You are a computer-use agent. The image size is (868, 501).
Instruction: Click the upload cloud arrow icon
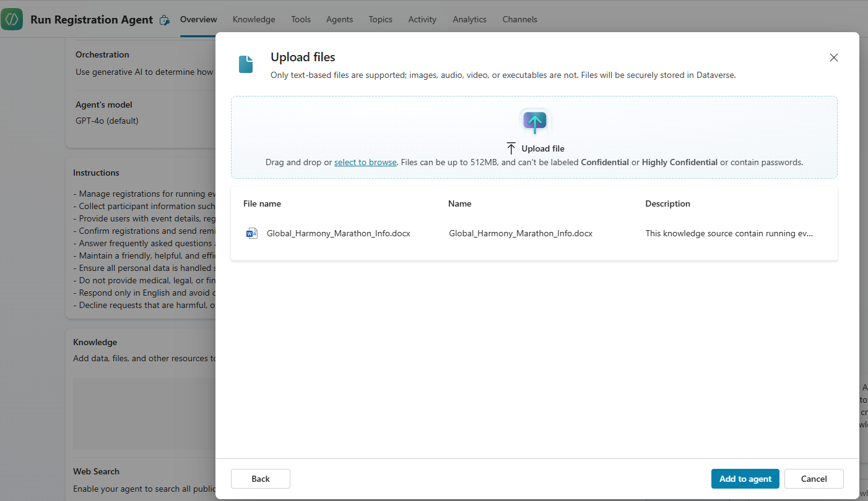tap(535, 121)
